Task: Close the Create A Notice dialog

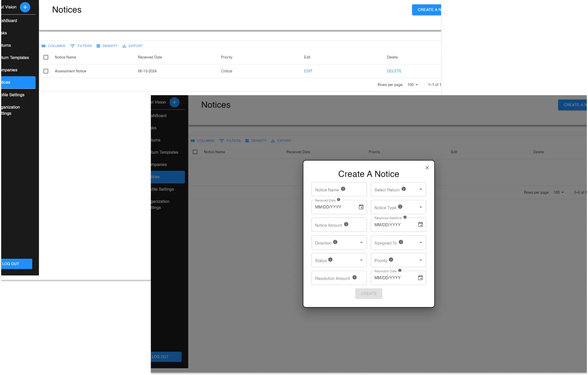Action: click(x=427, y=168)
